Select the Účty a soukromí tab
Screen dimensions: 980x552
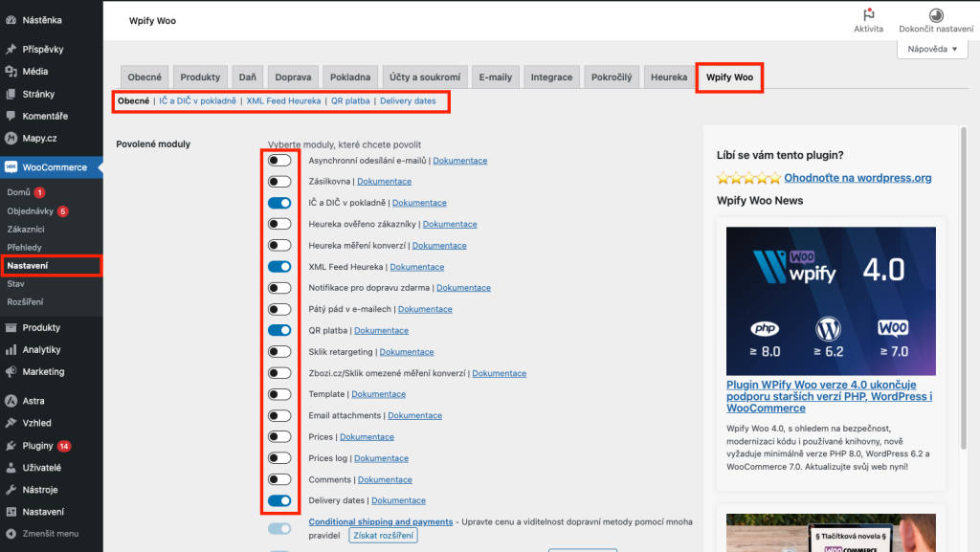[424, 77]
